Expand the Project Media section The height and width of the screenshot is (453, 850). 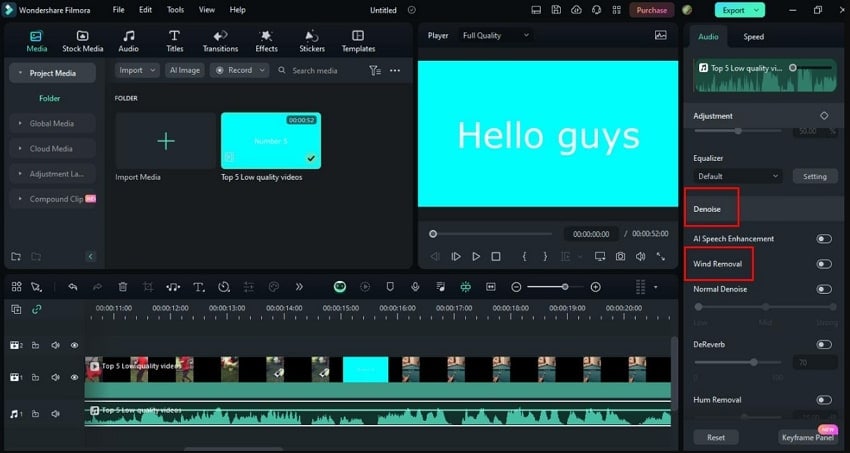tap(52, 73)
